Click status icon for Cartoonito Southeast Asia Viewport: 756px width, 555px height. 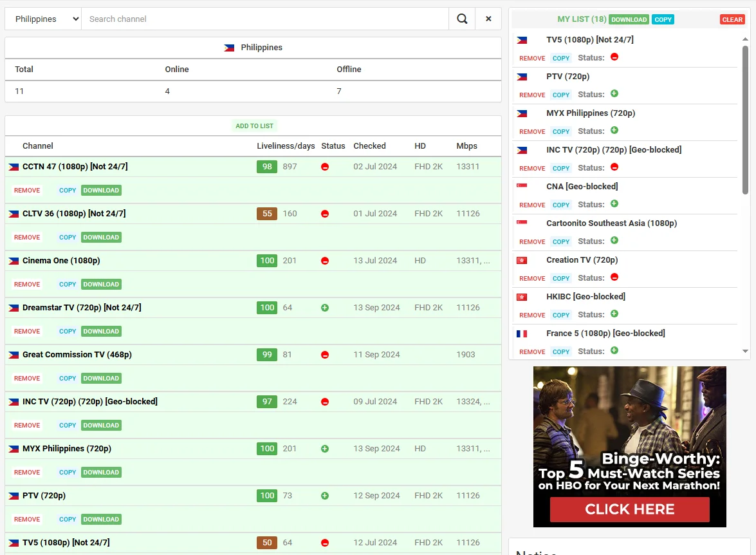pyautogui.click(x=614, y=240)
